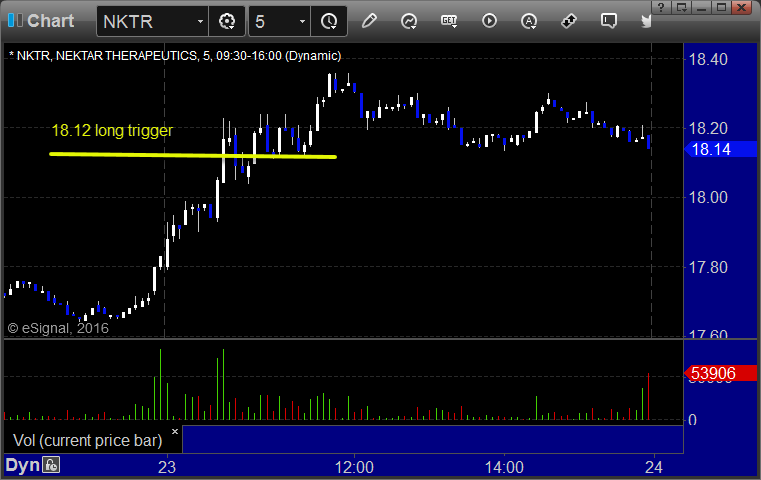
Task: Click the 14:00 time axis label
Action: coord(504,467)
